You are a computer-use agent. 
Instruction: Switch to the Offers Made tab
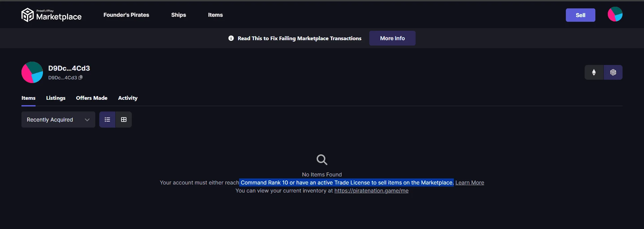point(92,98)
